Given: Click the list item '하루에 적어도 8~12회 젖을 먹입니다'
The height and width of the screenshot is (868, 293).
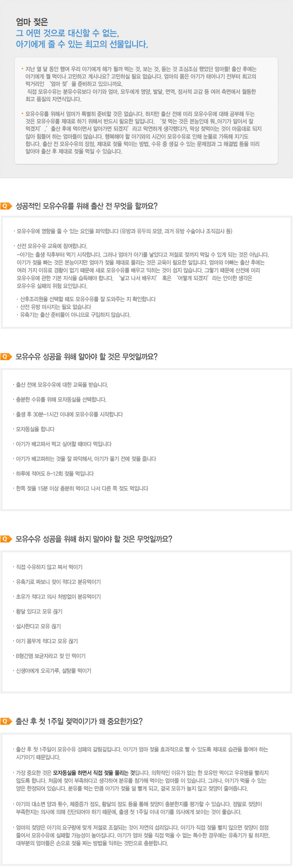Looking at the screenshot, I should [55, 474].
